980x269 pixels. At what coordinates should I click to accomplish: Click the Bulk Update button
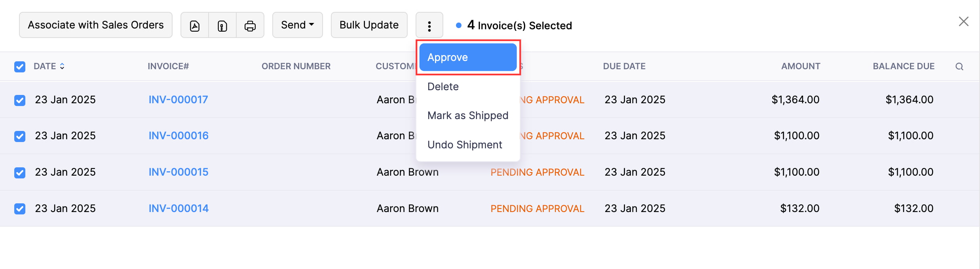pyautogui.click(x=368, y=25)
